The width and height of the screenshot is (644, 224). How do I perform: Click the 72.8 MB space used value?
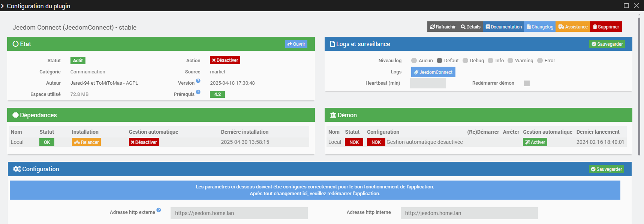79,94
